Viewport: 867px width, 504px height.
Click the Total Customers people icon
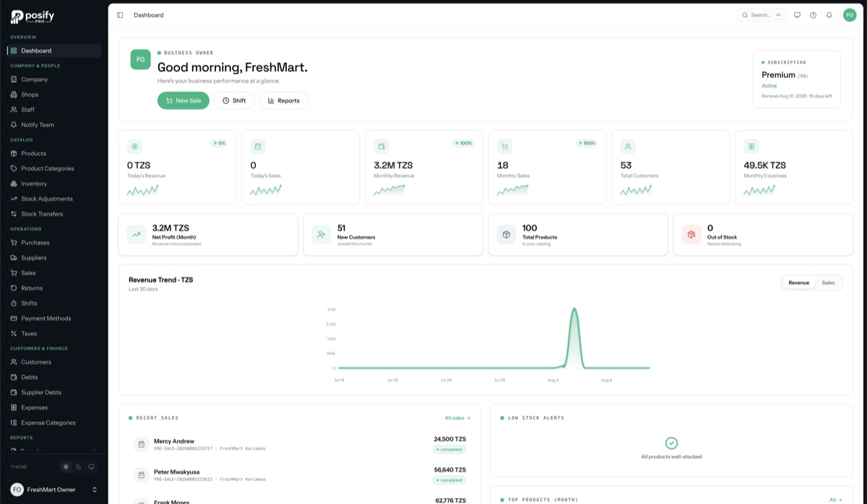(x=627, y=147)
